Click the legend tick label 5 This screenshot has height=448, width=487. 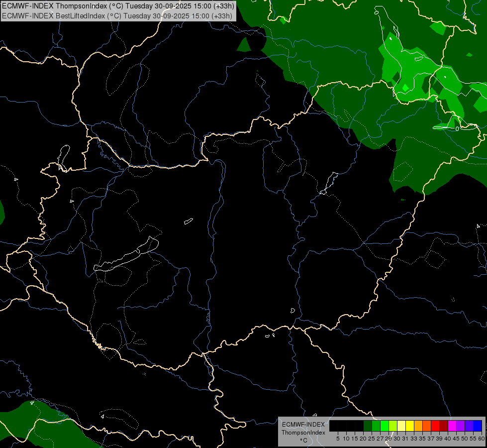[x=338, y=439]
